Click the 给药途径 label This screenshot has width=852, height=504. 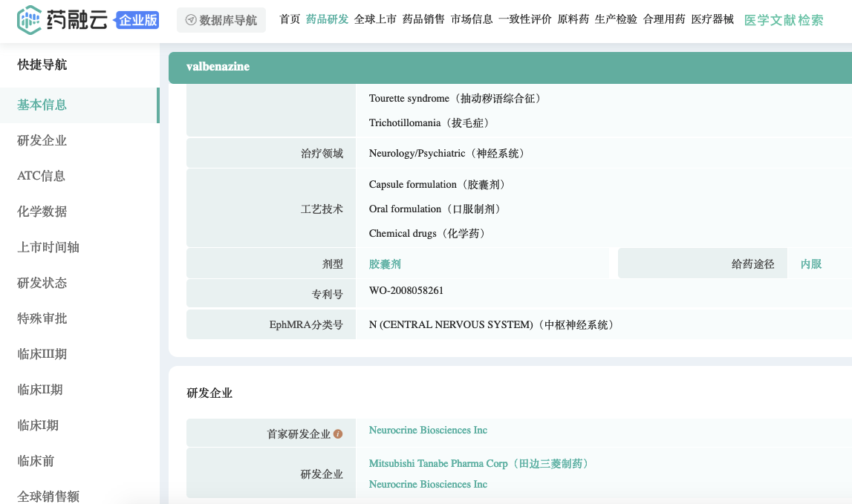(752, 264)
